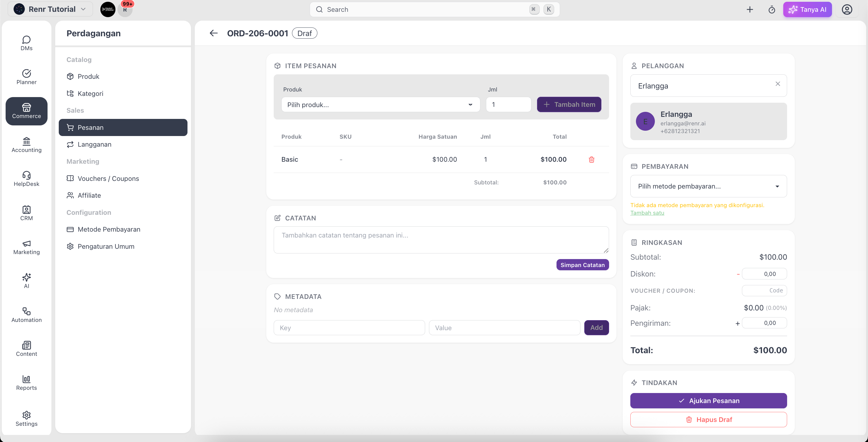
Task: Open the AI sparkle module
Action: point(26,281)
